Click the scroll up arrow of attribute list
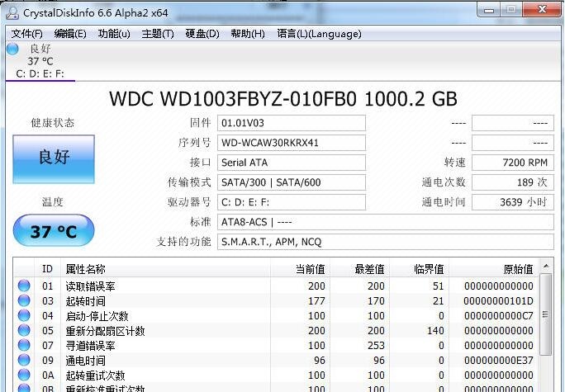Screen dimensions: 565x392 pos(545,267)
